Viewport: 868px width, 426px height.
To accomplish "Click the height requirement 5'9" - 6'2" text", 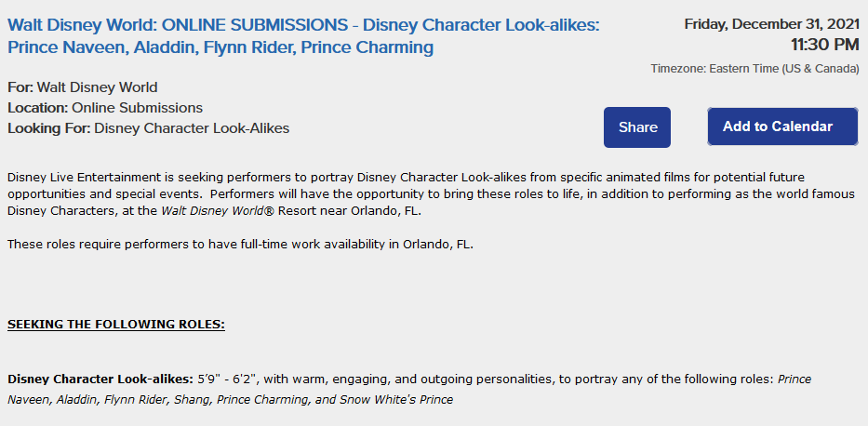I will pos(229,379).
